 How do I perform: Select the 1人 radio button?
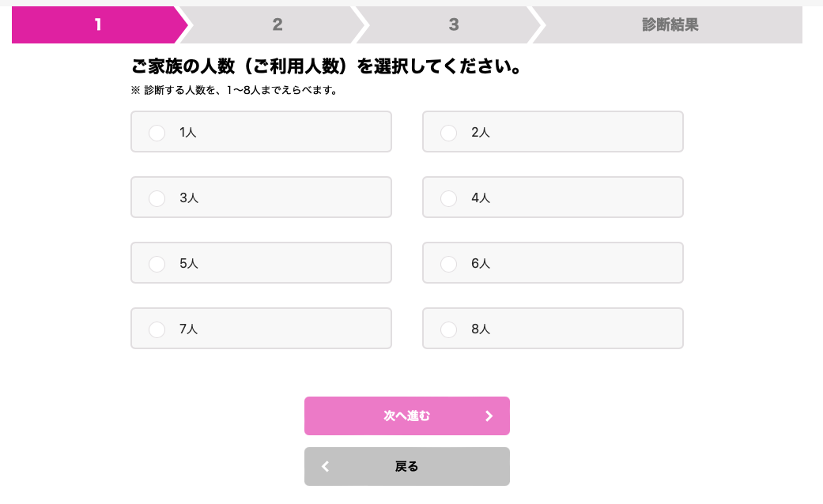(x=157, y=133)
